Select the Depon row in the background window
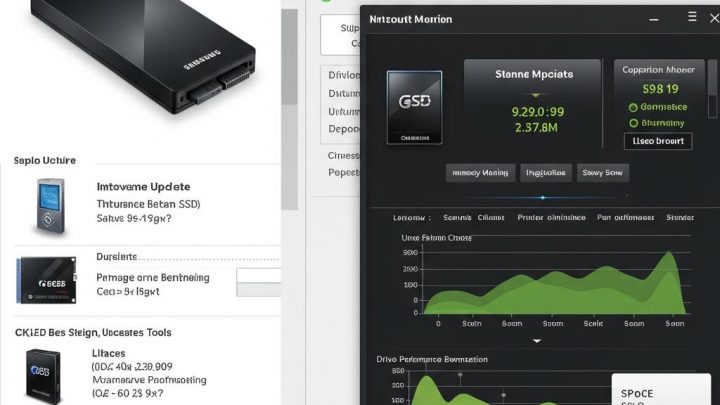The image size is (720, 405). (x=343, y=129)
